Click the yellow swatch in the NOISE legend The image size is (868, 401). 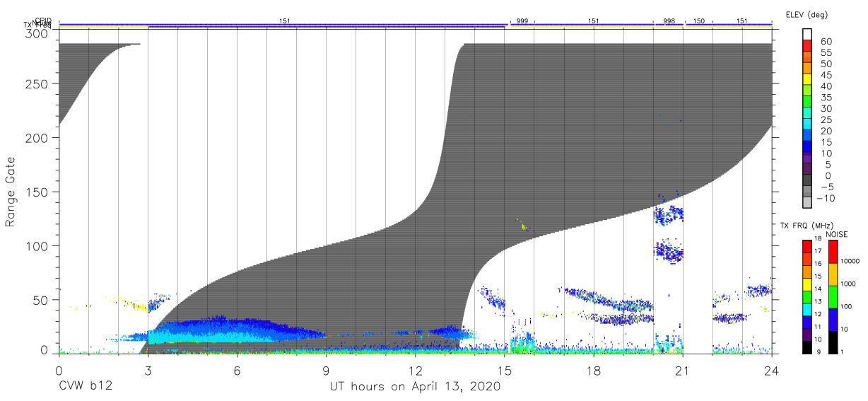[x=833, y=274]
